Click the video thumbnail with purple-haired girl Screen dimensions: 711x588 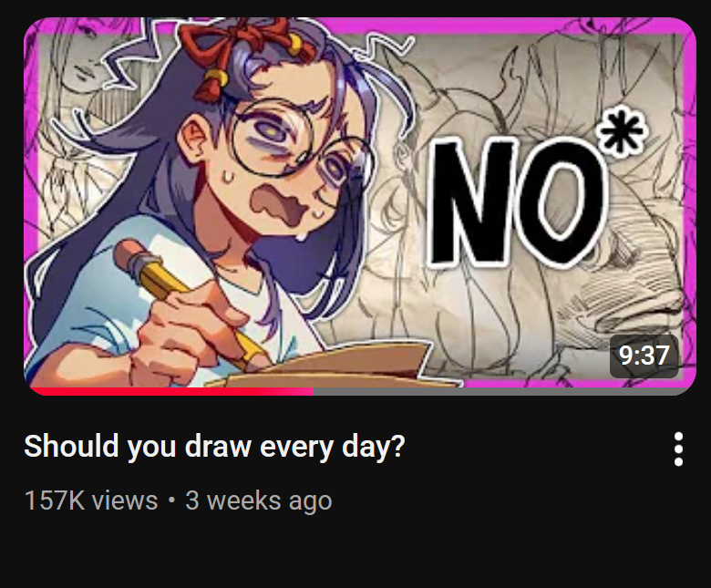(359, 206)
